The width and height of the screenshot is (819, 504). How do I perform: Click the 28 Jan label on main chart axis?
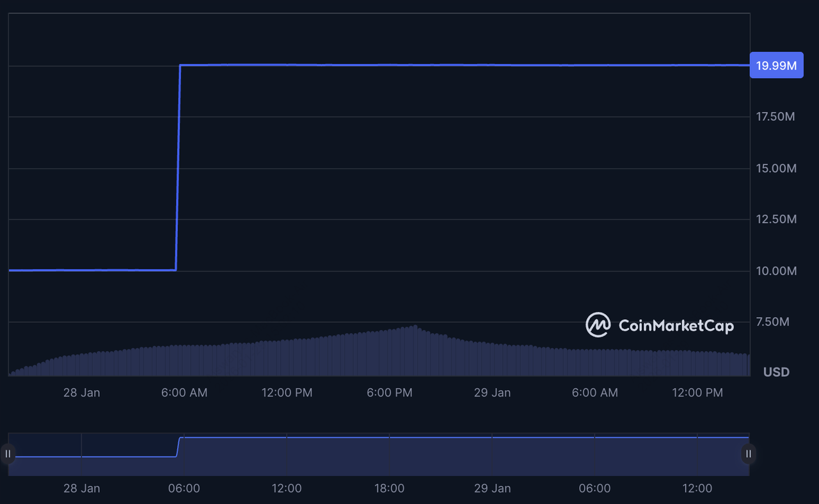pyautogui.click(x=81, y=393)
